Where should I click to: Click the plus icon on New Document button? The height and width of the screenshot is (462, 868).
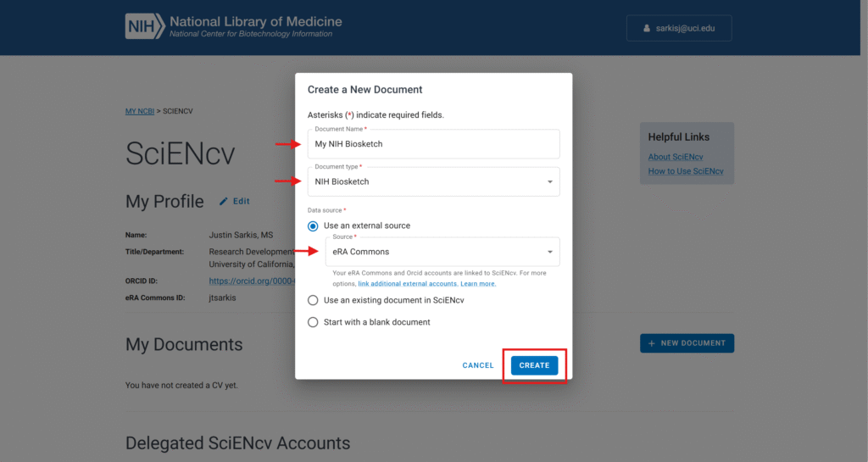point(651,343)
